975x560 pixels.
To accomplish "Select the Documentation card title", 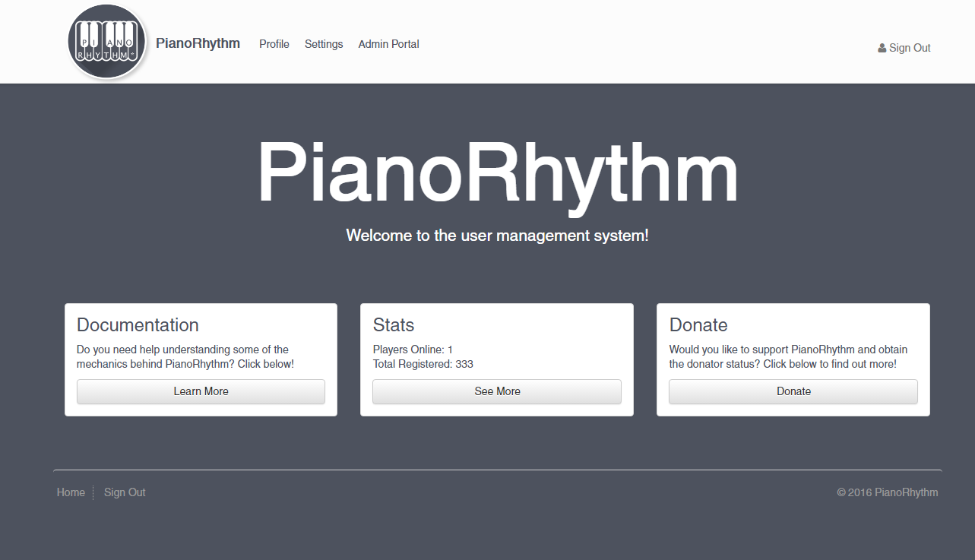I will [x=138, y=325].
